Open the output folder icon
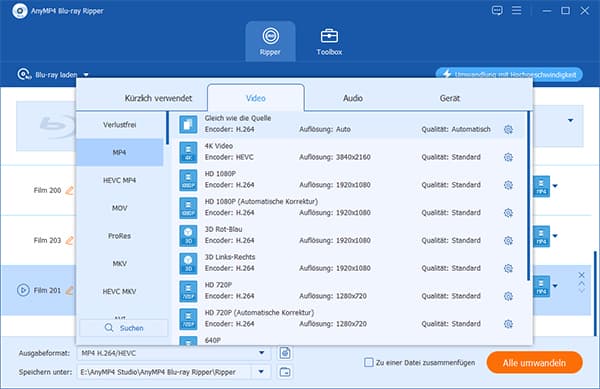 [x=285, y=372]
